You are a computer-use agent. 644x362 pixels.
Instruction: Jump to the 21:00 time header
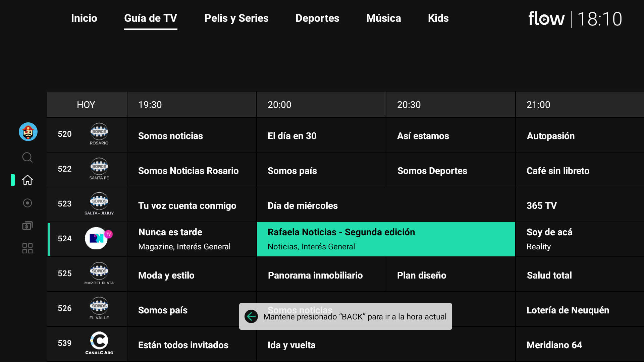click(538, 105)
